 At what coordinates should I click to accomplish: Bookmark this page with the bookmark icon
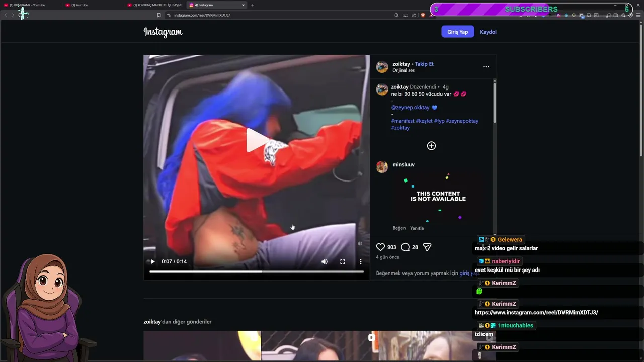coord(159,15)
